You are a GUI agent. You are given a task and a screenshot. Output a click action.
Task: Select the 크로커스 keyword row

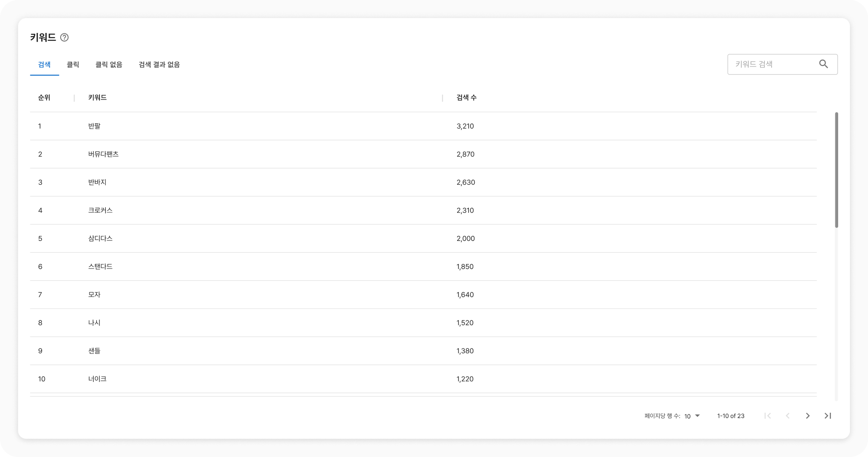pyautogui.click(x=100, y=210)
